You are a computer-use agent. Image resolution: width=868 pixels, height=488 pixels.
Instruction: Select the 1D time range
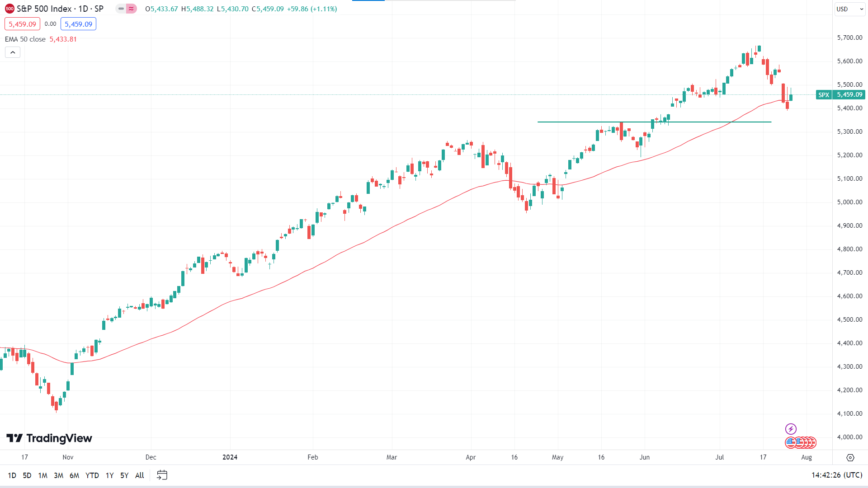pyautogui.click(x=12, y=475)
